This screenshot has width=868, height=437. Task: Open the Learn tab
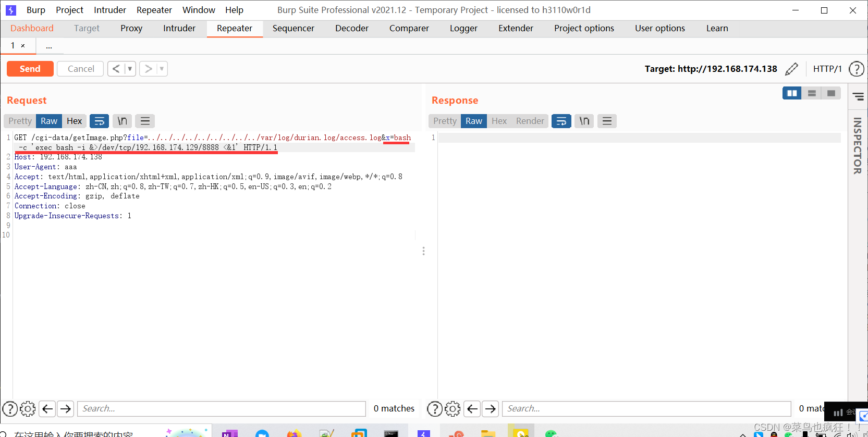click(x=717, y=28)
